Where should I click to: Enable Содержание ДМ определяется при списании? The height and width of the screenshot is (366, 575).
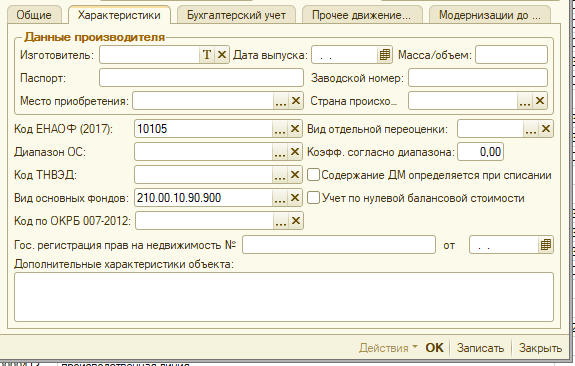coord(313,175)
